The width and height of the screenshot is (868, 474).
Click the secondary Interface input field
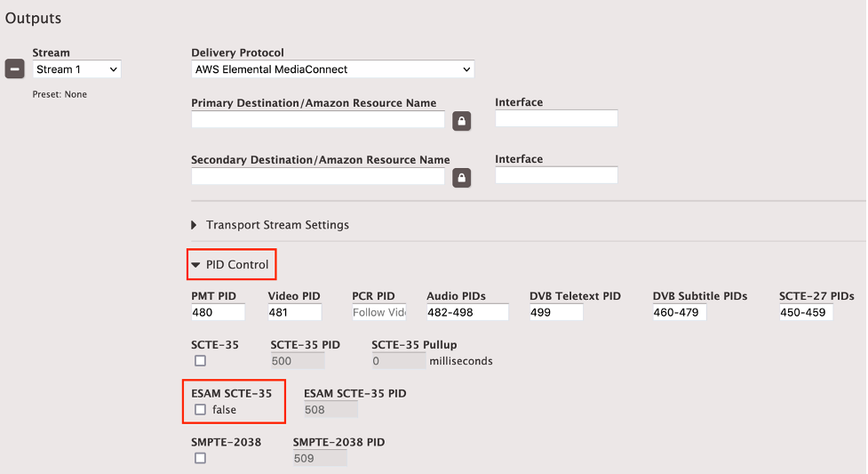pyautogui.click(x=556, y=175)
